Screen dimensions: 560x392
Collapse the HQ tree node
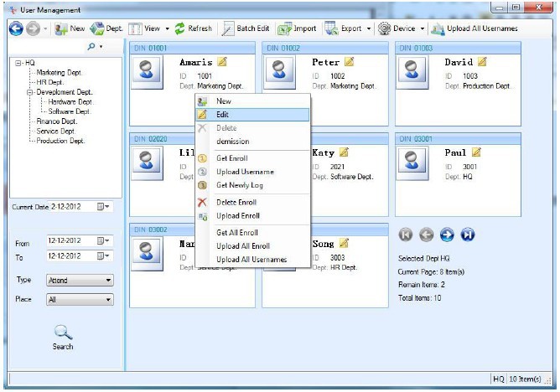[x=18, y=63]
